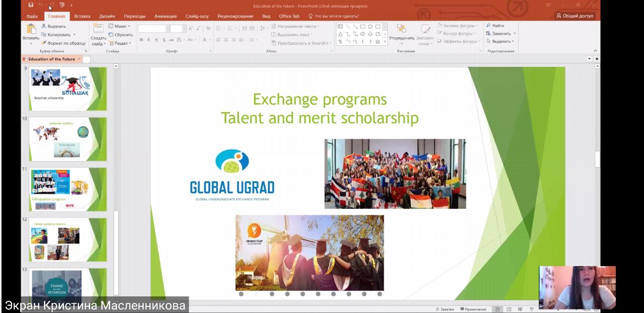Select slide 12 Career guidance lessons thumbnail
644x313 pixels.
[x=67, y=240]
